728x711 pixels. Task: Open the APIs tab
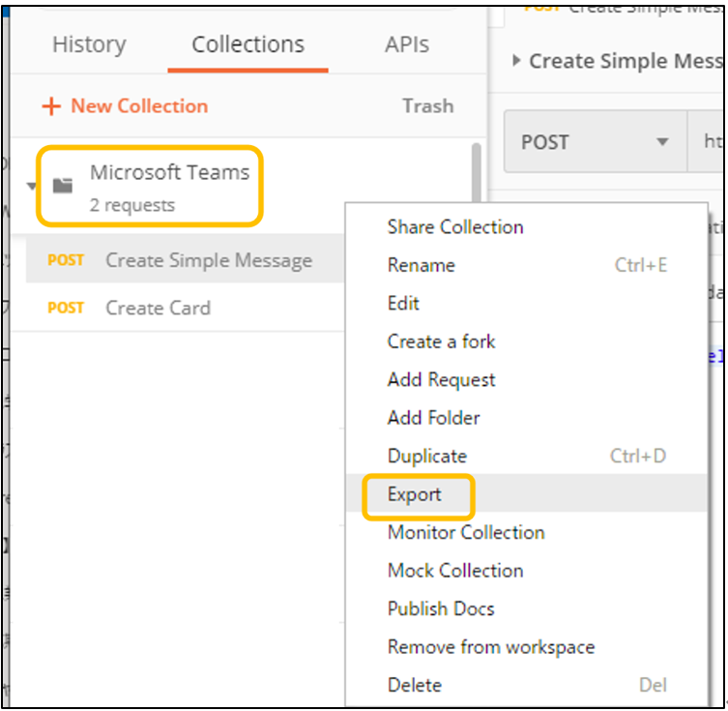(407, 45)
